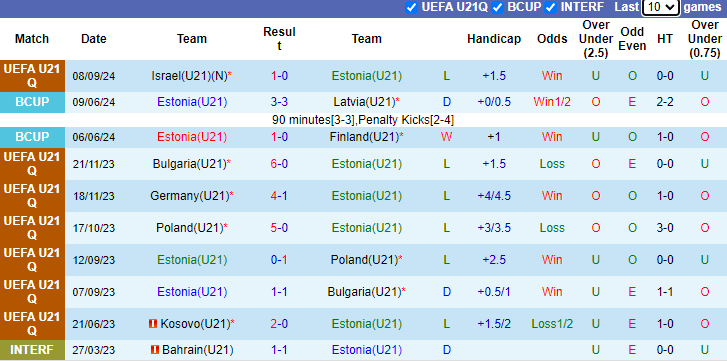Click the INTERF match label
The image size is (727, 361).
point(32,350)
